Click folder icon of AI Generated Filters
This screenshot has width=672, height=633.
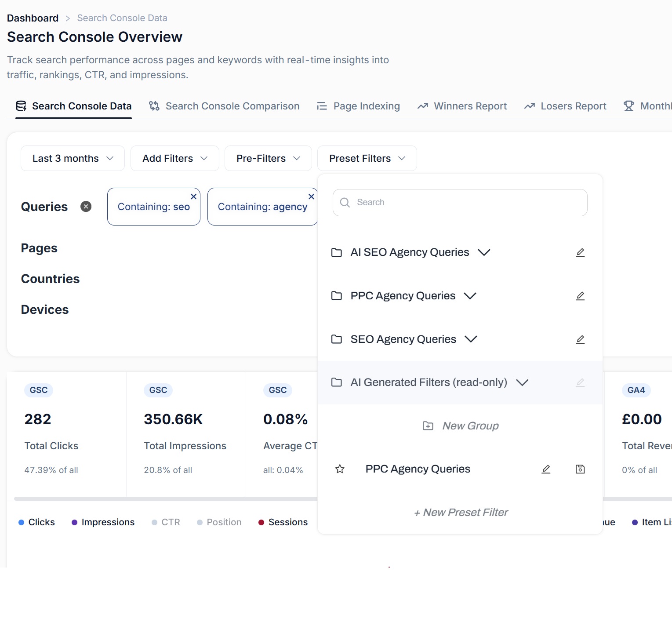click(337, 382)
